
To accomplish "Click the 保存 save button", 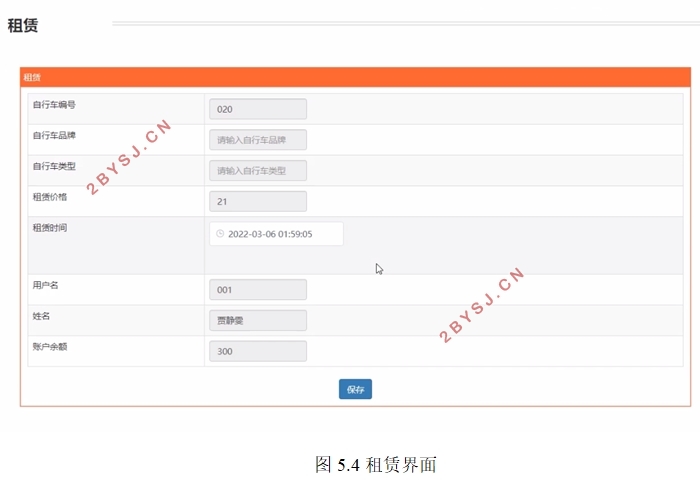I will pos(355,389).
